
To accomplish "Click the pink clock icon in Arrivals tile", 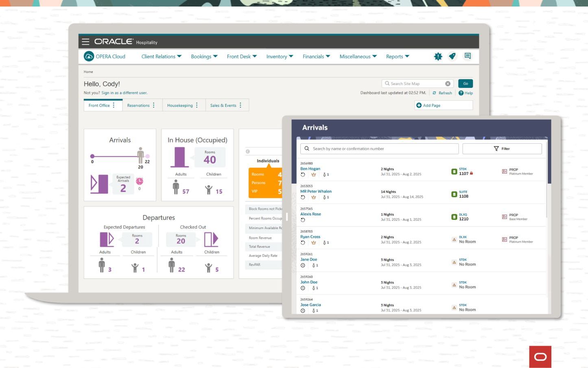I will pyautogui.click(x=140, y=181).
